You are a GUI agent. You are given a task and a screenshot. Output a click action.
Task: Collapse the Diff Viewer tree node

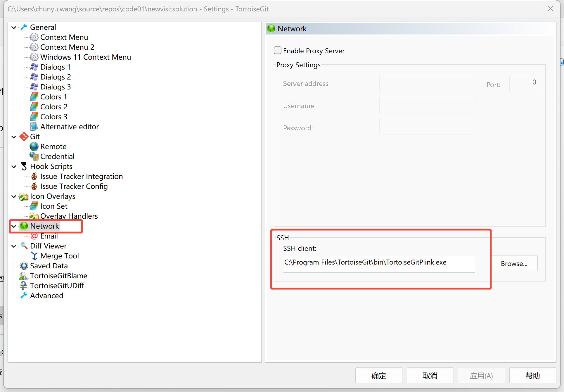click(x=14, y=246)
